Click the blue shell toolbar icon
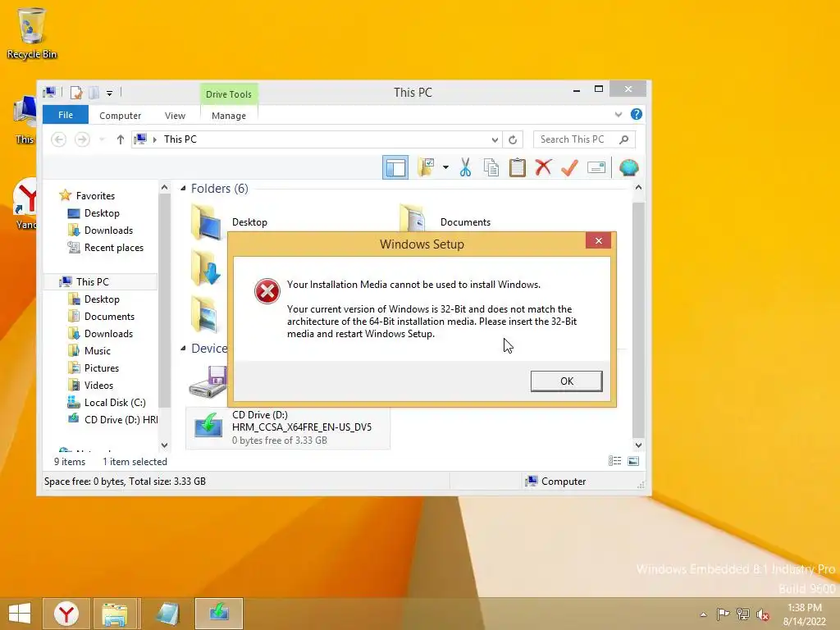Viewport: 840px width, 630px height. click(x=628, y=167)
